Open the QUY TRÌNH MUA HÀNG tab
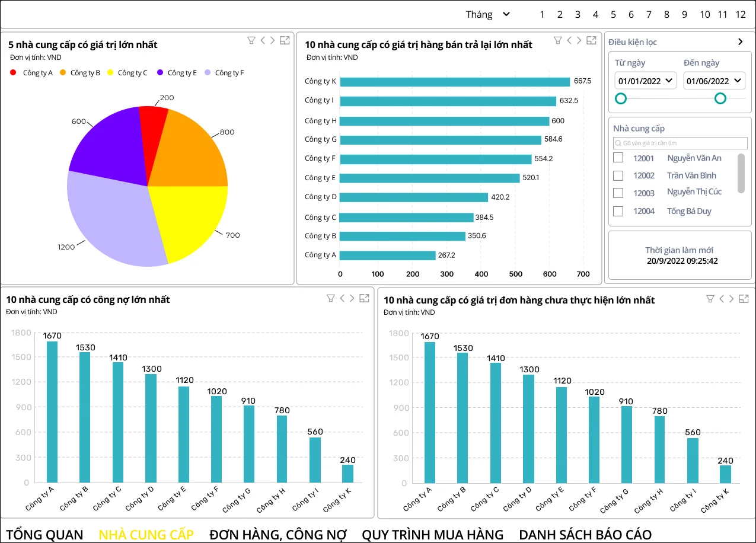756x543 pixels. [432, 534]
